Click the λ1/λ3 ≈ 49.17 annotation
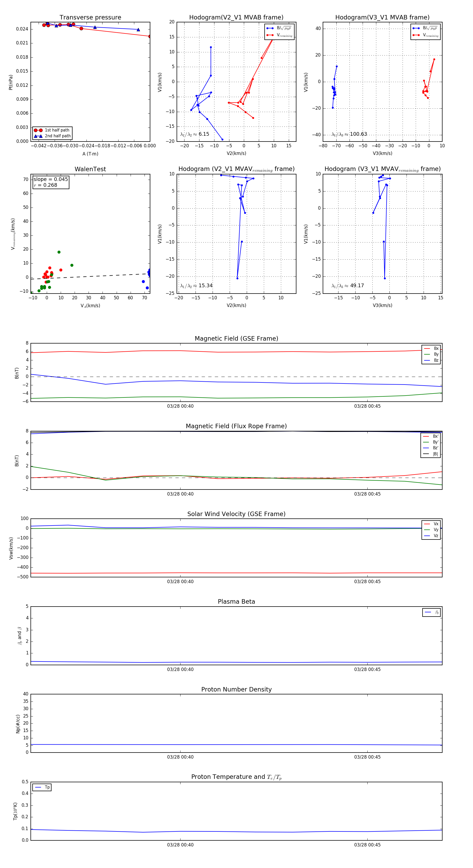Viewport: 473px width, 868px height. click(348, 286)
